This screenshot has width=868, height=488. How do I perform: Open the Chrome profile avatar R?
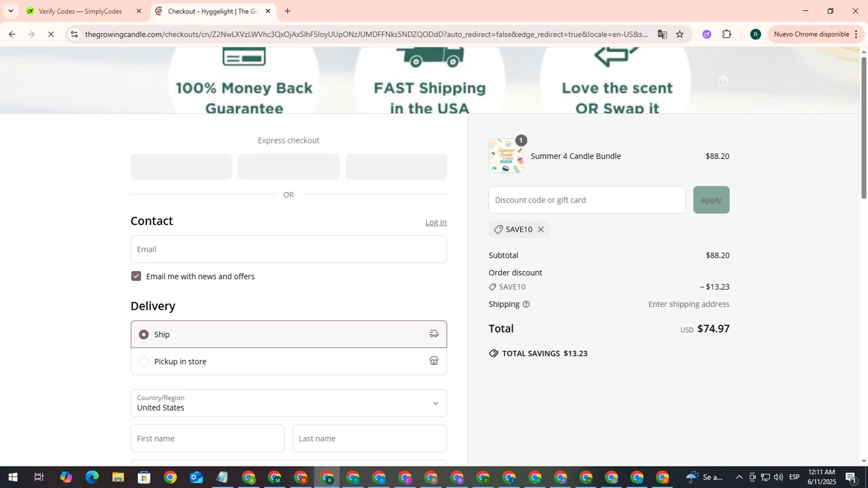pos(755,34)
